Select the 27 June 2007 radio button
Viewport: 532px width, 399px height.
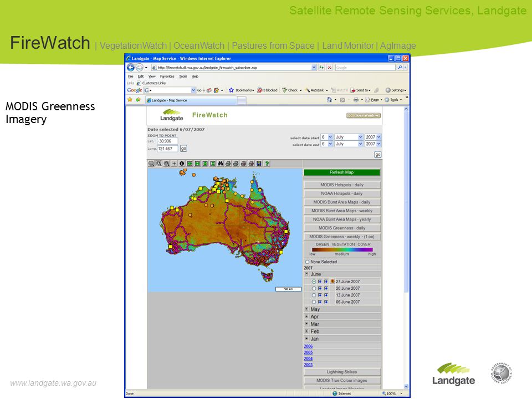coord(314,282)
